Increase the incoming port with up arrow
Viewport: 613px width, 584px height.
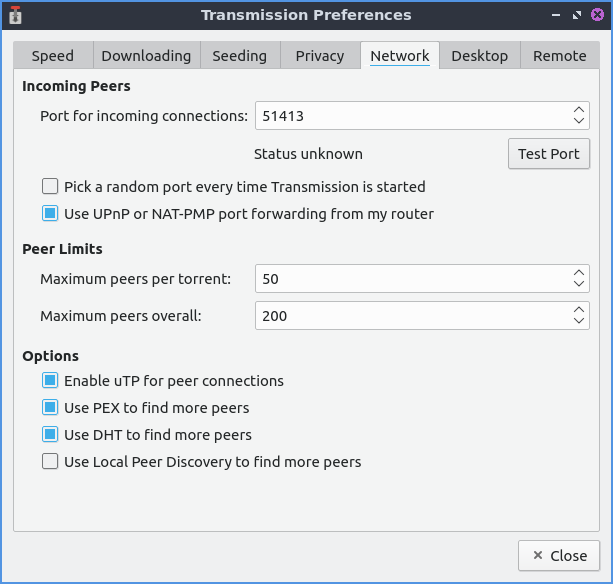(x=579, y=110)
